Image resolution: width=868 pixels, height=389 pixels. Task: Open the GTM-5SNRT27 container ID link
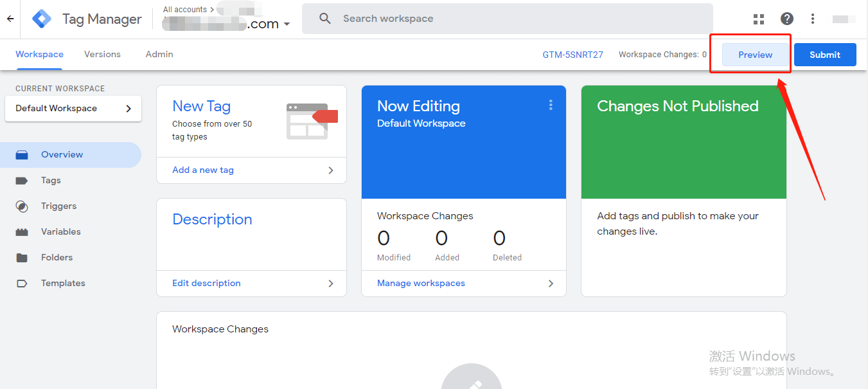(573, 55)
